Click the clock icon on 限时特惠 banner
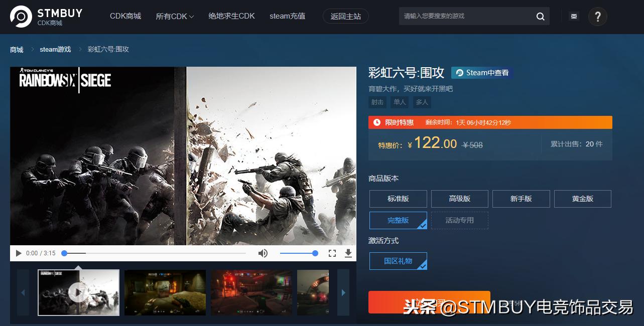644x326 pixels. click(x=376, y=122)
